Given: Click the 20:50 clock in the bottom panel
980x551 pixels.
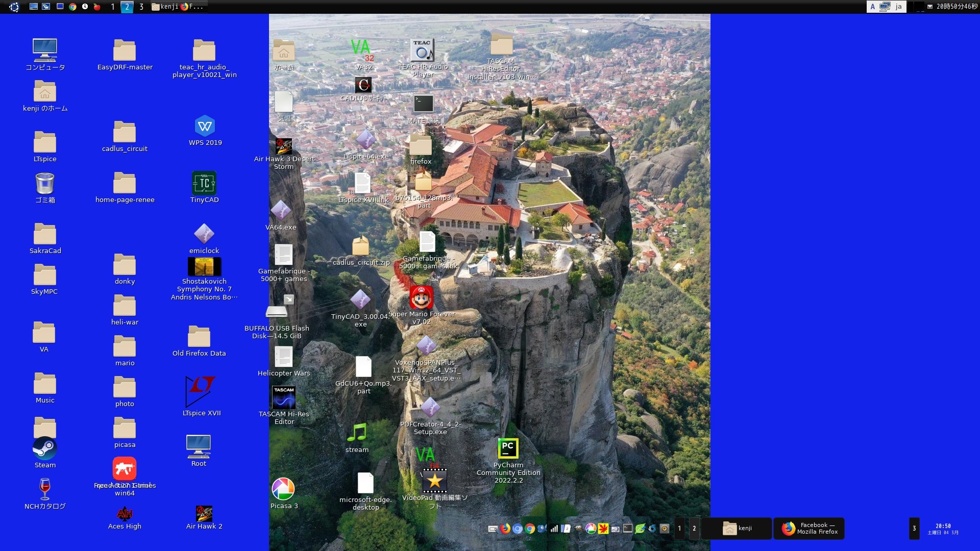Looking at the screenshot, I should 943,529.
